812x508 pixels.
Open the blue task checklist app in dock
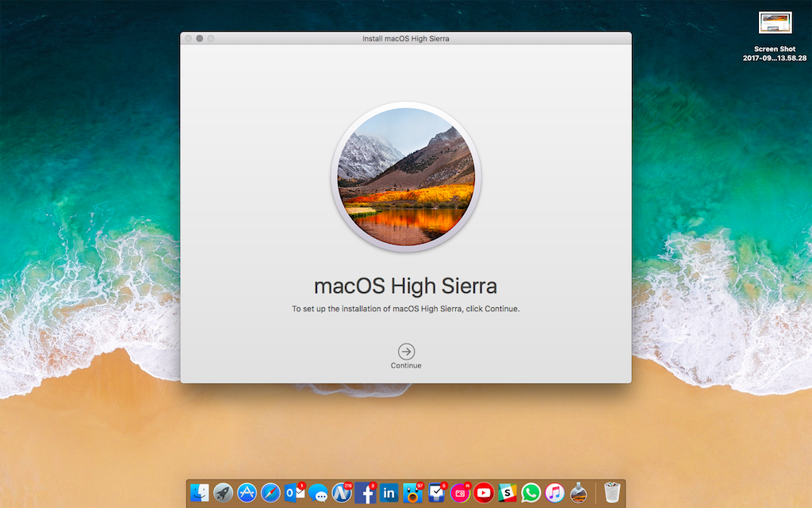point(436,493)
